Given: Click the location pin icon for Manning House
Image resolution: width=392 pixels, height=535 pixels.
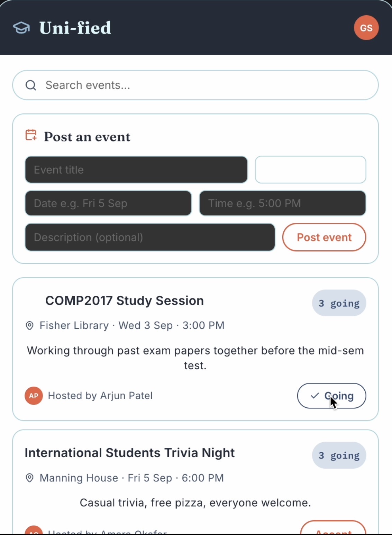Looking at the screenshot, I should point(30,478).
